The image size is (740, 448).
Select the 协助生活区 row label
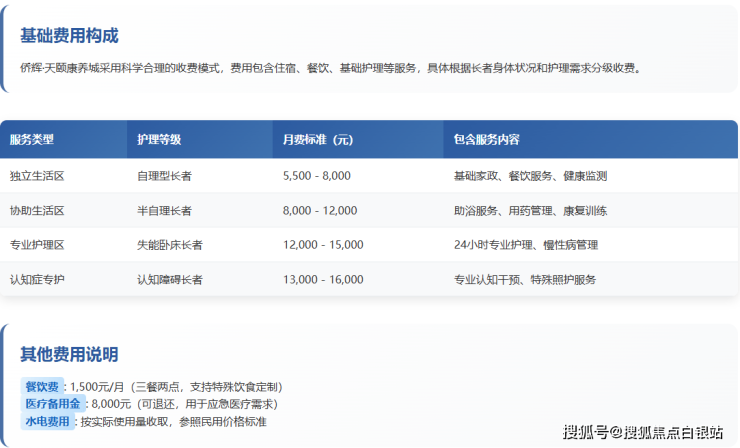[37, 211]
